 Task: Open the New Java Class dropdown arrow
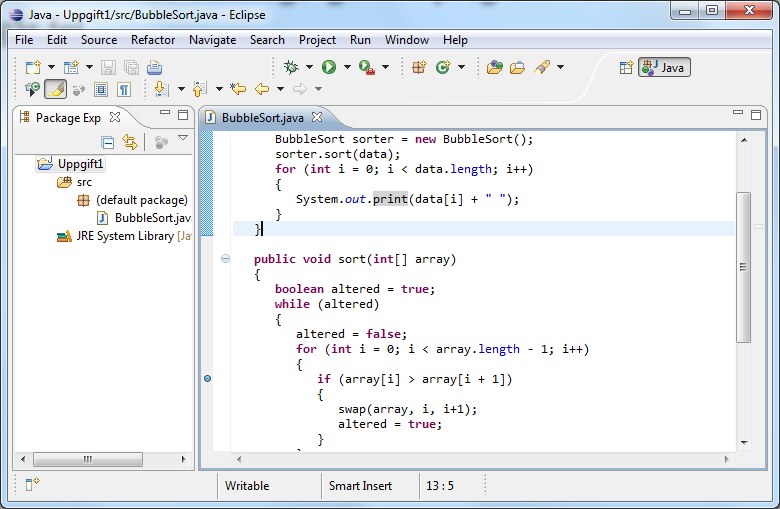[461, 67]
